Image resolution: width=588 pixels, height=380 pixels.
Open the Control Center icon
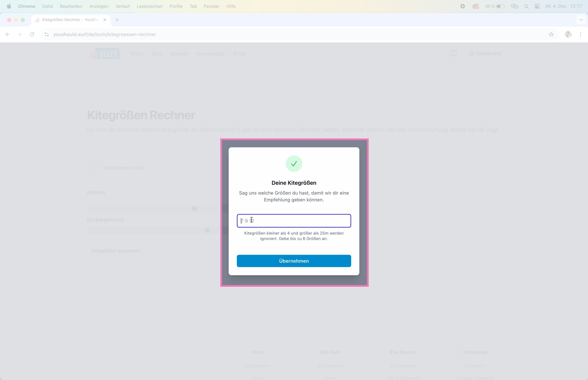[x=537, y=6]
